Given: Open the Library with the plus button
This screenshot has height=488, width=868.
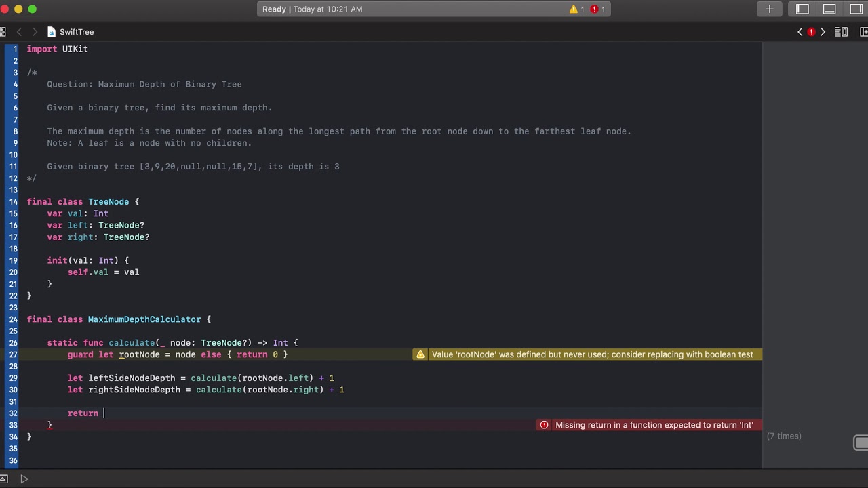Looking at the screenshot, I should [769, 9].
